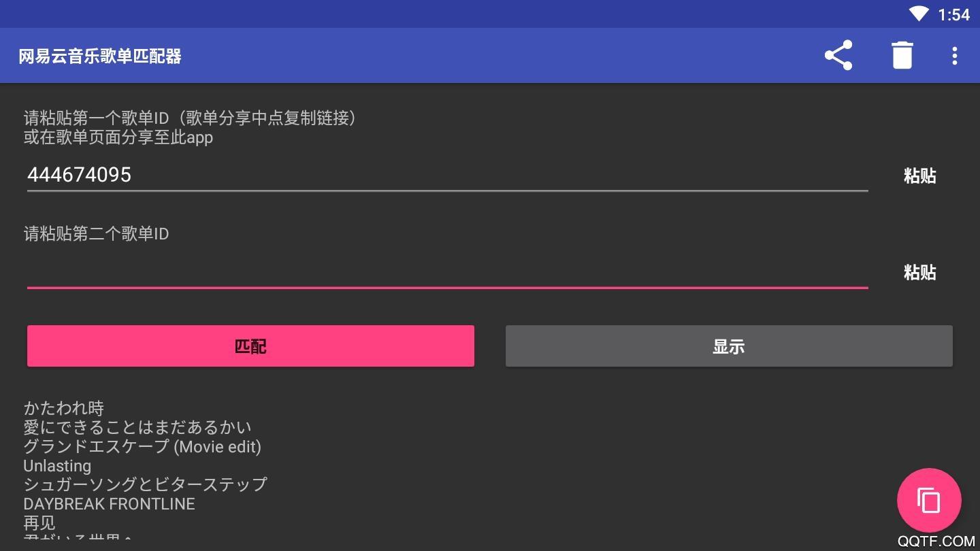Tap the clock showing 1:54
The width and height of the screenshot is (980, 551).
953,14
